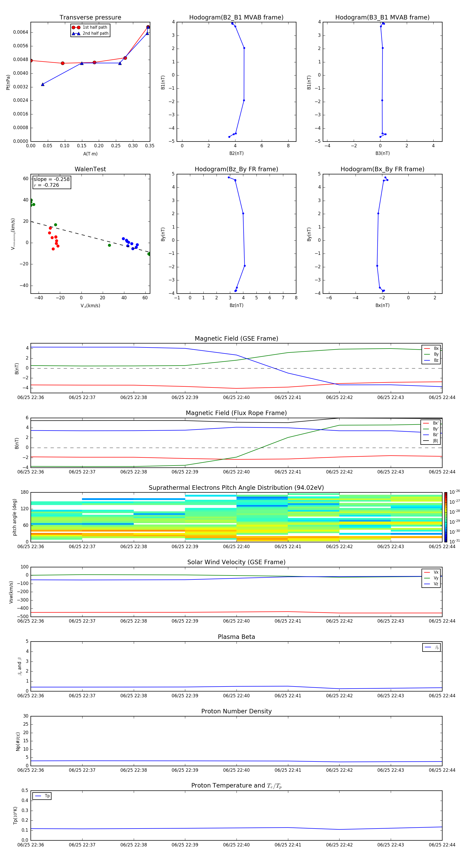
Task: Click the "Bz(nT)" x-axis label
Action: point(236,305)
